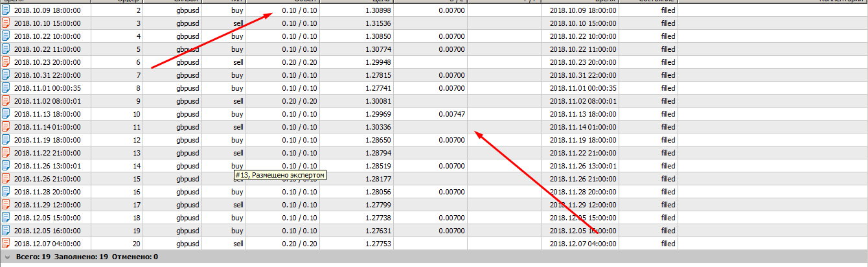
Task: Click the price value 1.28519
Action: click(x=379, y=166)
